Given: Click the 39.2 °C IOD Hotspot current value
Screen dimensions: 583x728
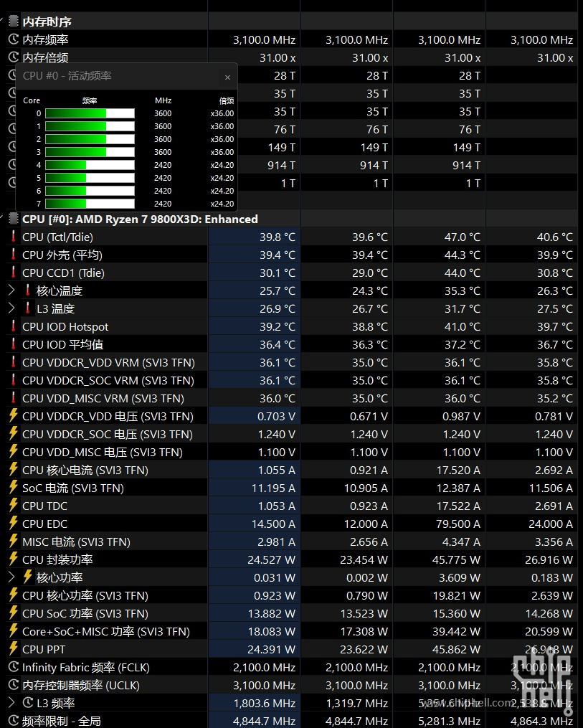Looking at the screenshot, I should click(x=277, y=326).
